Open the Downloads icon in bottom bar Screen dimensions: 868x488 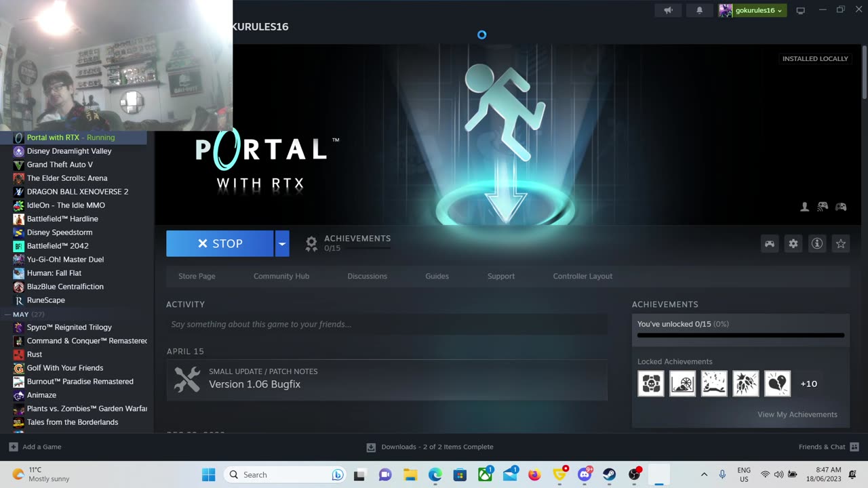pyautogui.click(x=371, y=447)
